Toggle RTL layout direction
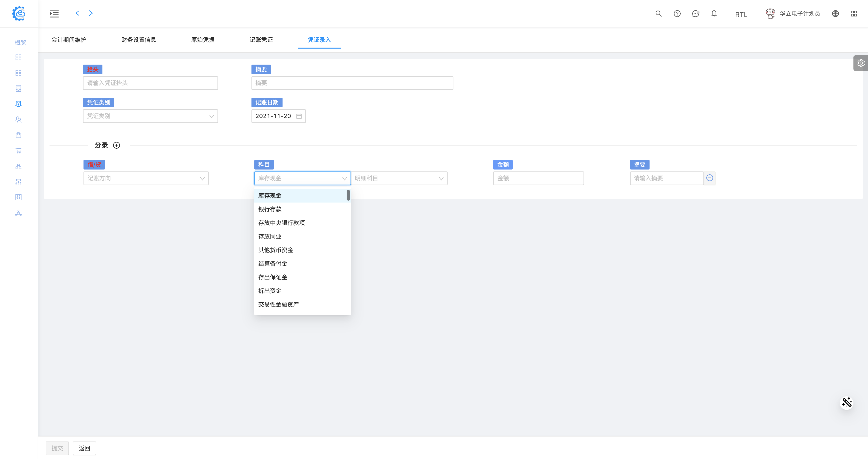This screenshot has width=868, height=459. pos(741,15)
